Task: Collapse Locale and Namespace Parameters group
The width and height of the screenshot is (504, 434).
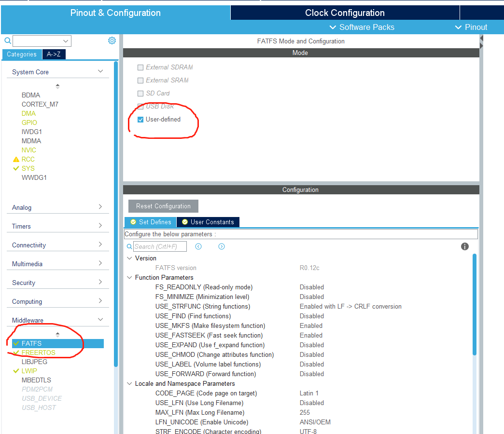Action: (129, 383)
